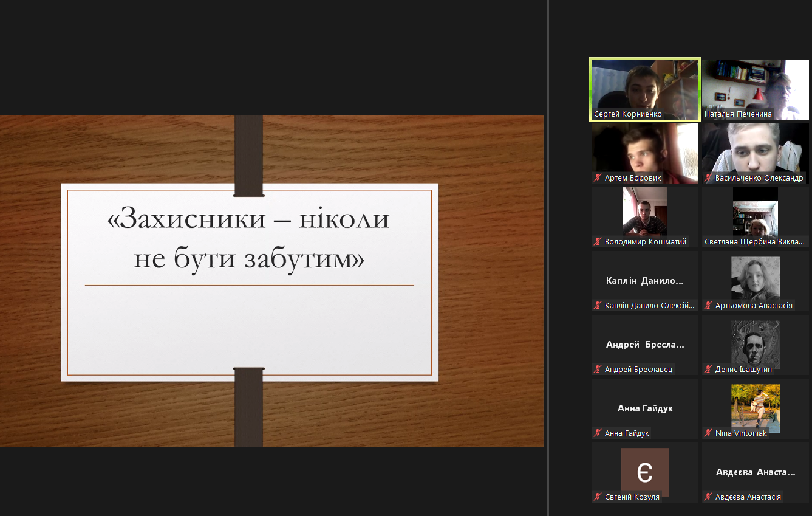Click the slide title «Захисники – ніколи не бути забутим»
Image resolution: width=812 pixels, height=516 pixels.
tap(248, 239)
